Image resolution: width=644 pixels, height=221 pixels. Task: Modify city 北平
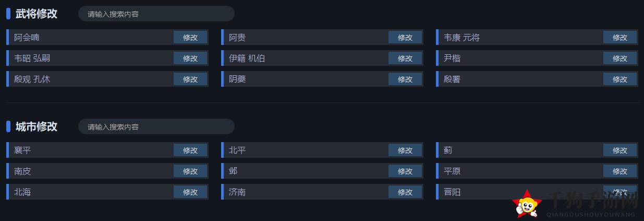pos(405,150)
